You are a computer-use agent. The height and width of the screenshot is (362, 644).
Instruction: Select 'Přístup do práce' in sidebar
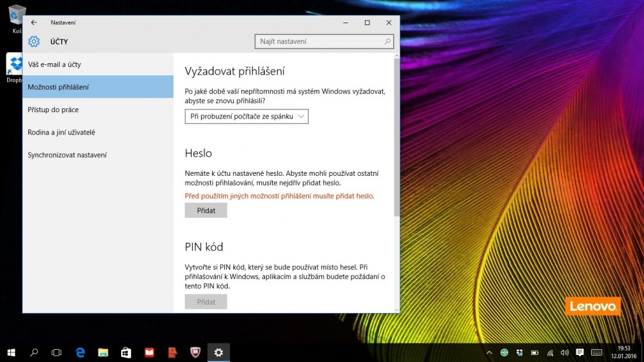tap(53, 110)
